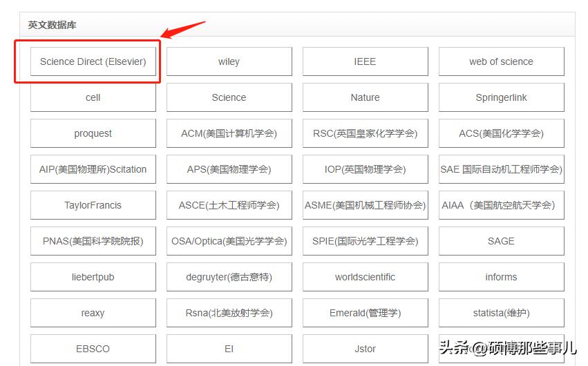Click the 英文数据库 section header
This screenshot has width=588, height=366.
52,25
